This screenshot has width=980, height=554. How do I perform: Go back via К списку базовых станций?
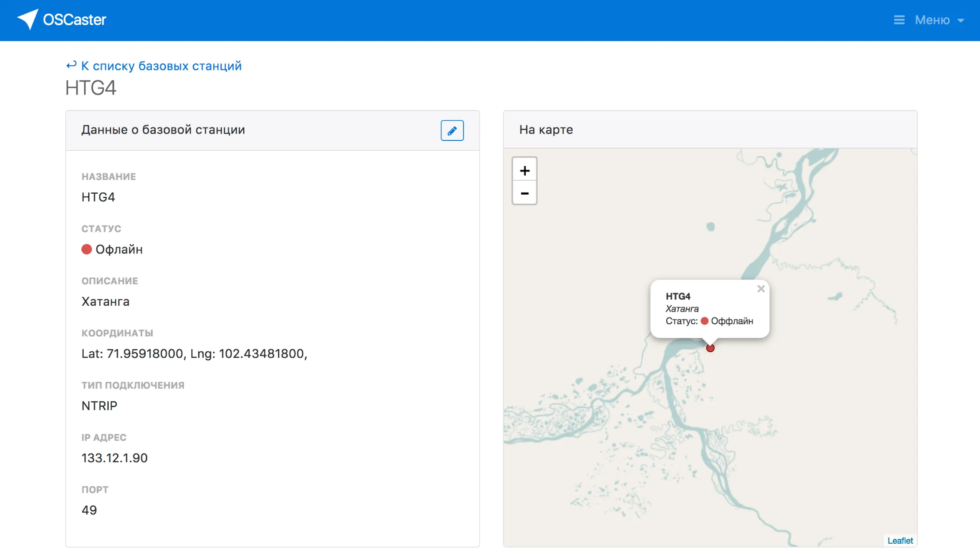point(161,66)
